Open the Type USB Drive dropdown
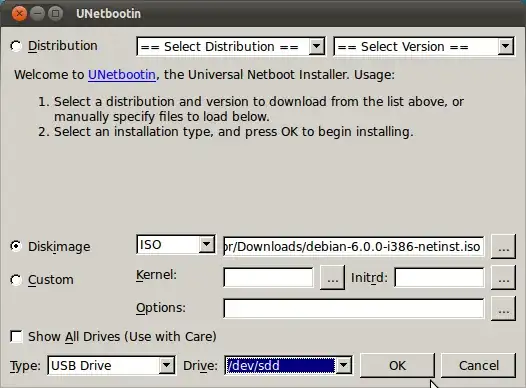The width and height of the screenshot is (526, 388). pyautogui.click(x=111, y=366)
